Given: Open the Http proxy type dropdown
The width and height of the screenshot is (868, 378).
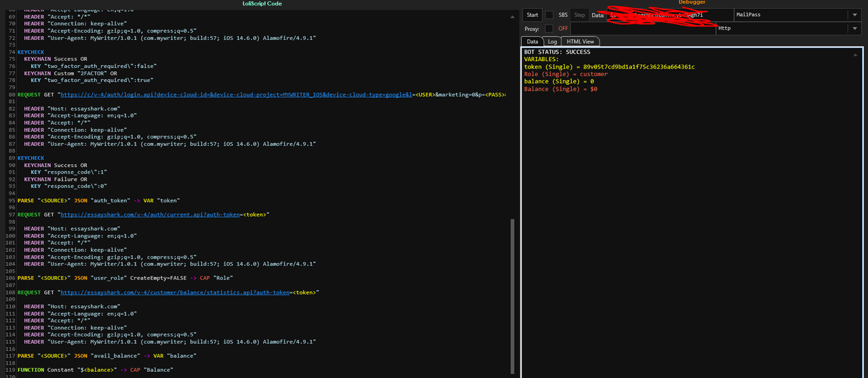Looking at the screenshot, I should [854, 29].
